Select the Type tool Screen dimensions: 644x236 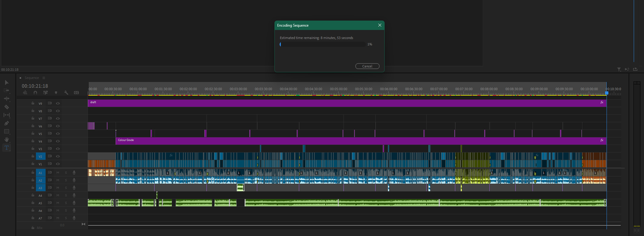coord(6,147)
